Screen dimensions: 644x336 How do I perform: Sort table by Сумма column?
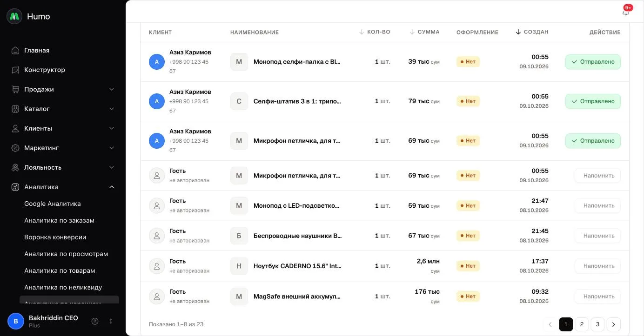(x=424, y=32)
